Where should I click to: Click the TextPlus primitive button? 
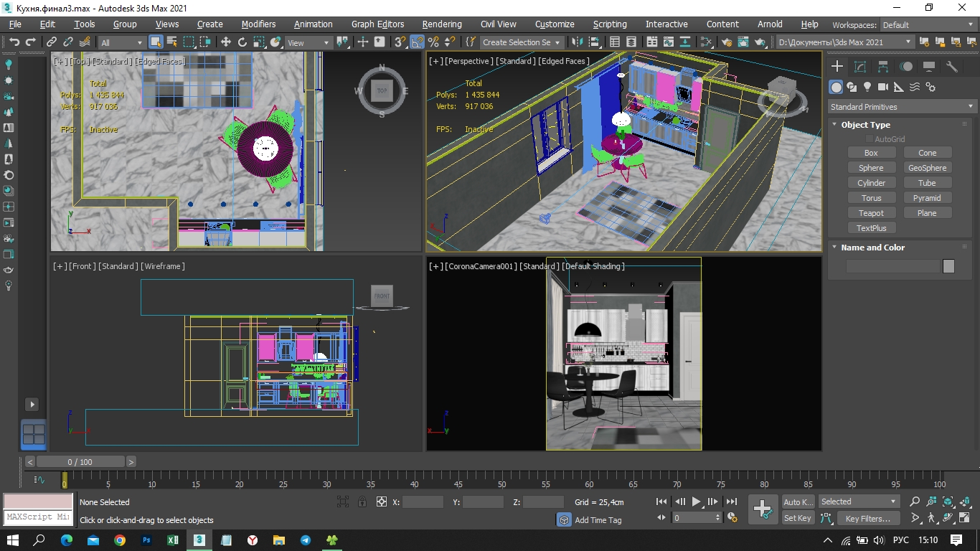[871, 228]
